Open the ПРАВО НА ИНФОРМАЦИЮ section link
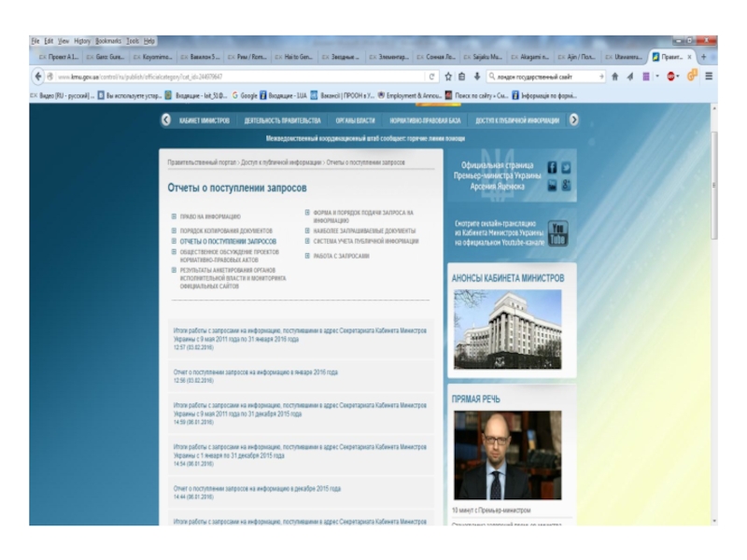The width and height of the screenshot is (747, 560). point(210,217)
